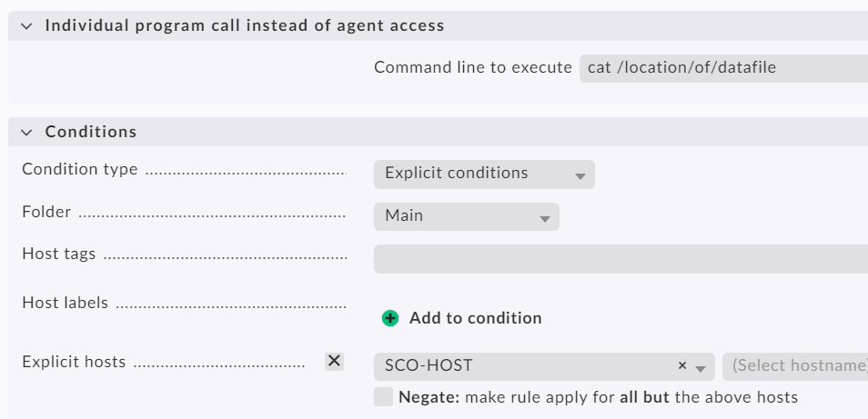868x419 pixels.
Task: Click the (Select hostname) field
Action: [x=796, y=366]
